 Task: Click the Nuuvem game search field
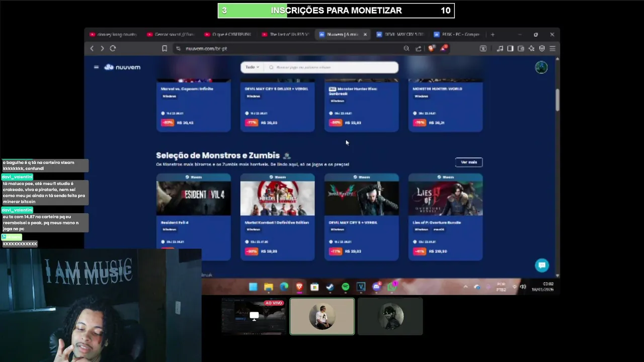(332, 67)
